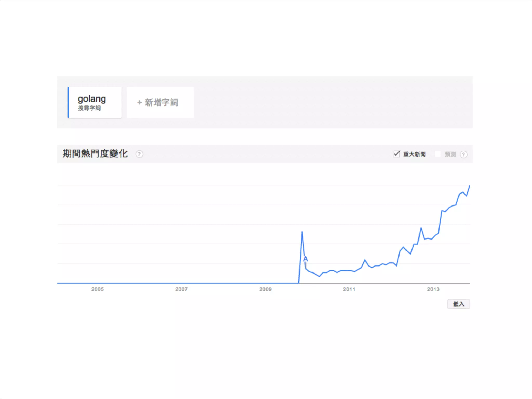This screenshot has height=399, width=532.
Task: Click the 新增字詞 add term box
Action: [x=160, y=102]
